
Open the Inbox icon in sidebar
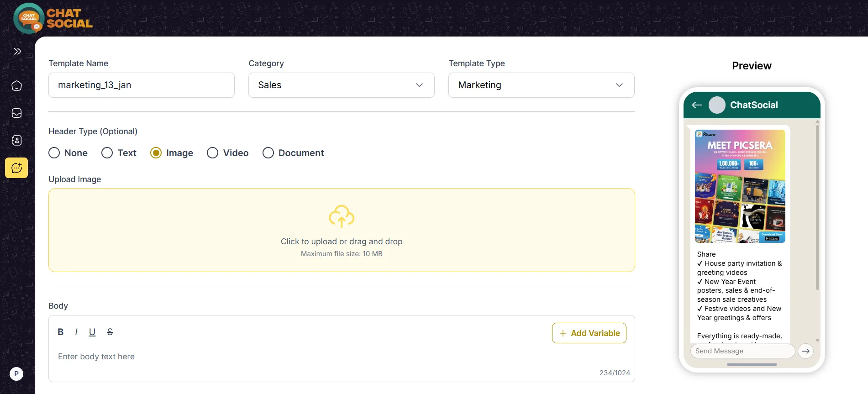point(16,113)
